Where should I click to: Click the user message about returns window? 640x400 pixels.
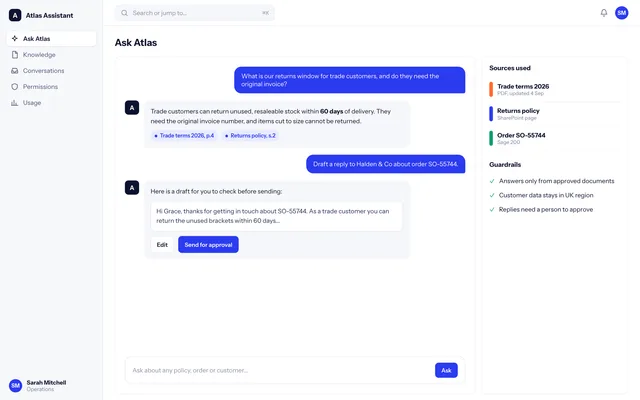pyautogui.click(x=349, y=80)
